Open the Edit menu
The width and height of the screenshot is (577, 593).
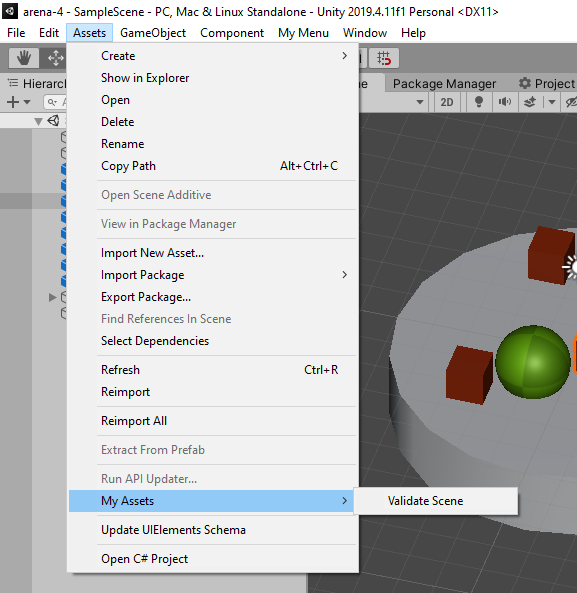49,33
